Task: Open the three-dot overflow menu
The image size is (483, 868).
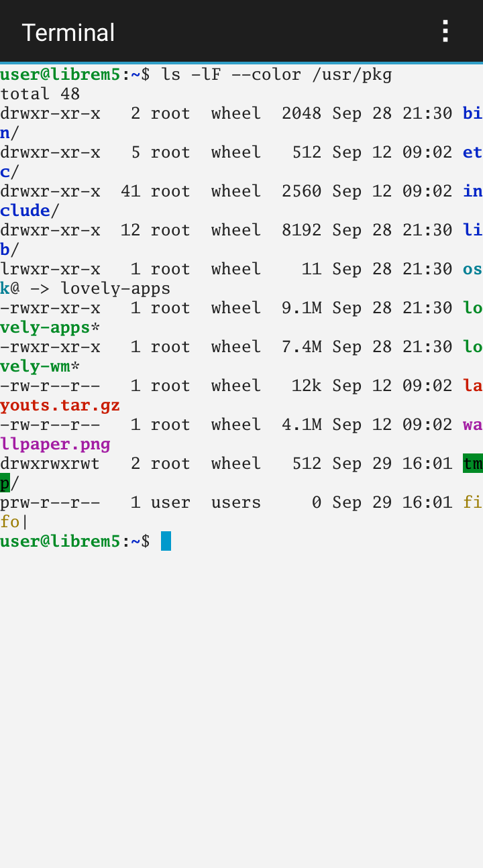Action: (445, 32)
